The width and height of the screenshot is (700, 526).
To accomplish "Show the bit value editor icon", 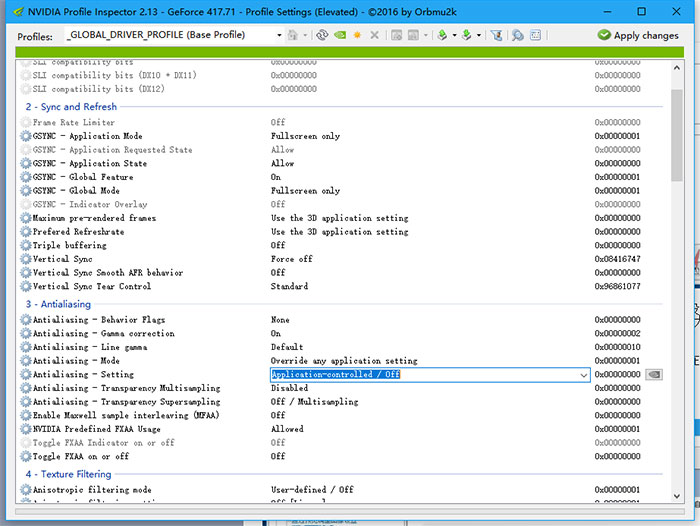I will 536,35.
